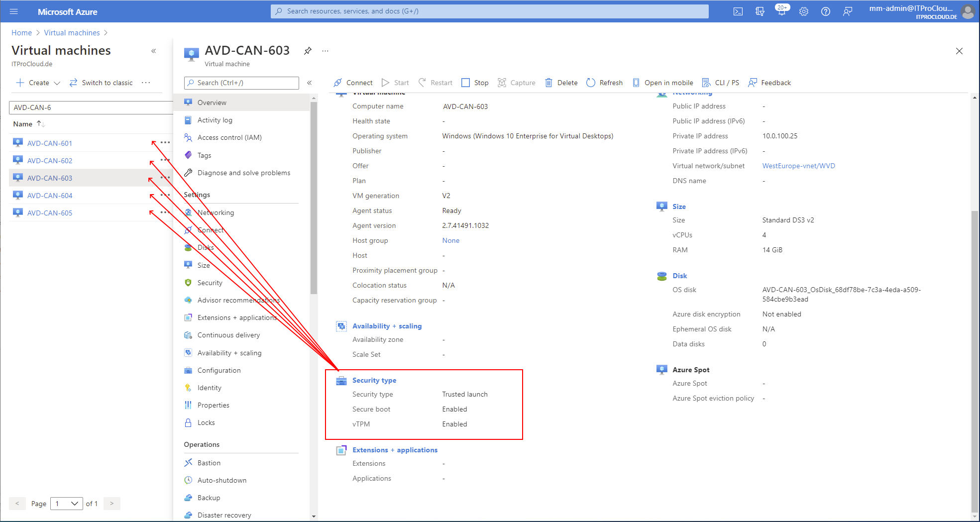Stop the virtual machine
980x522 pixels.
tap(475, 83)
